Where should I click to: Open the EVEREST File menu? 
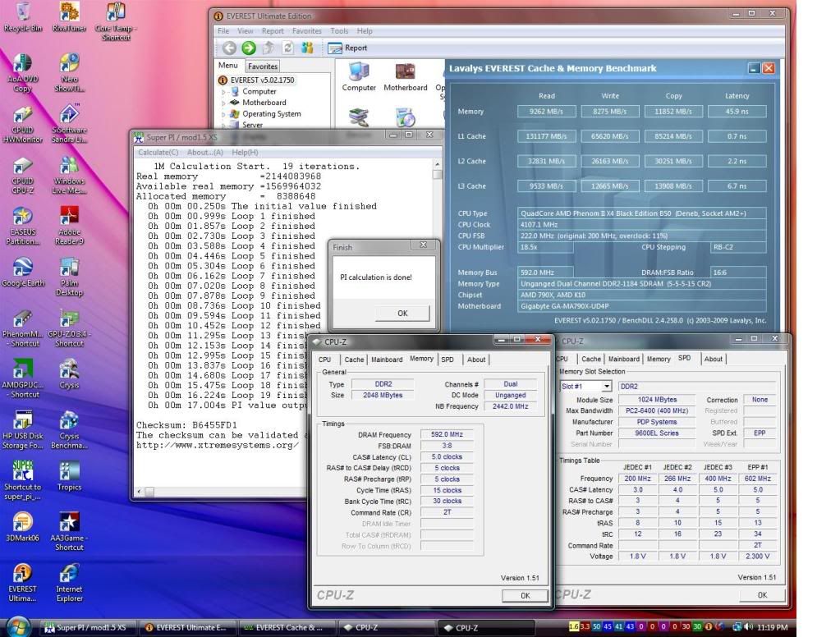point(223,31)
